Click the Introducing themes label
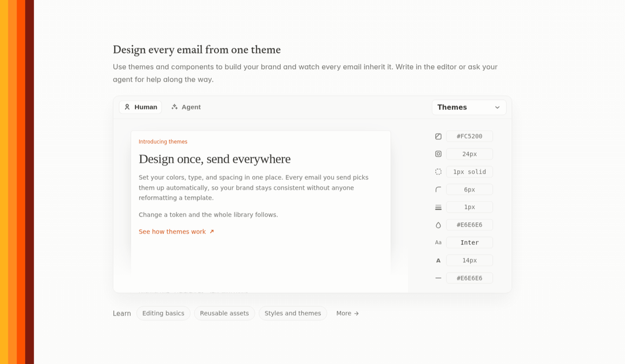Image resolution: width=625 pixels, height=364 pixels. [163, 142]
